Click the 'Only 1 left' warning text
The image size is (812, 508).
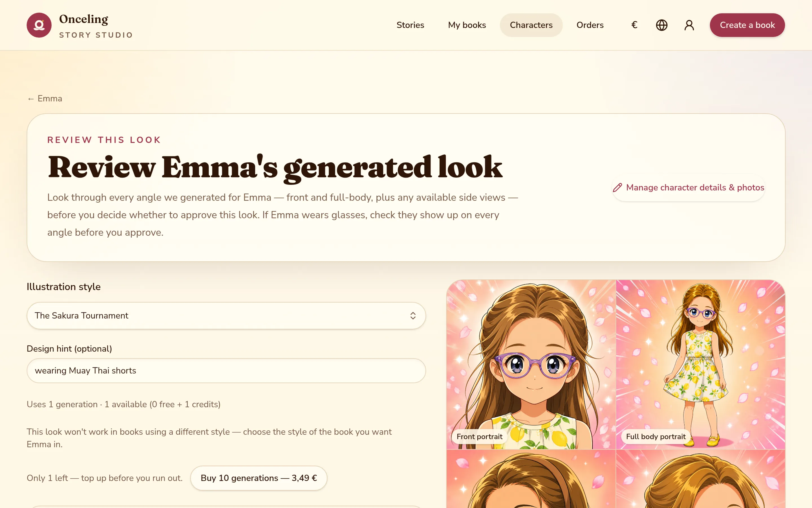105,478
